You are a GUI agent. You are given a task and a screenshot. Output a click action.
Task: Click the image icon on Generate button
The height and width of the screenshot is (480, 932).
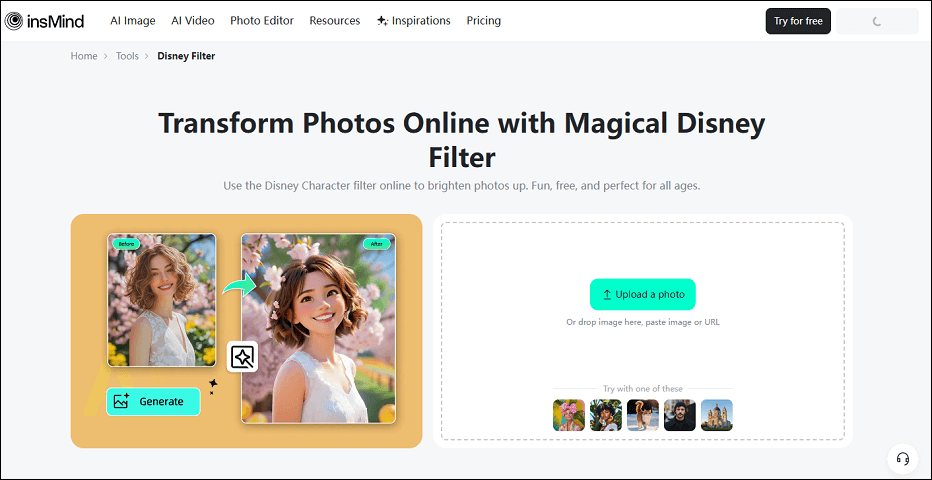pos(122,402)
